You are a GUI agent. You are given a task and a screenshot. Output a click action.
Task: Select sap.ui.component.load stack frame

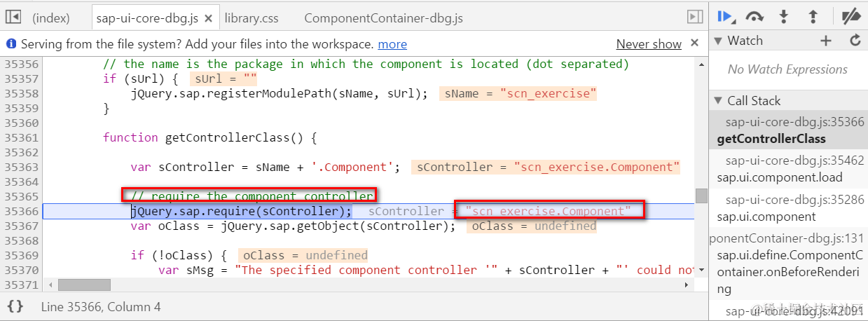(x=788, y=169)
